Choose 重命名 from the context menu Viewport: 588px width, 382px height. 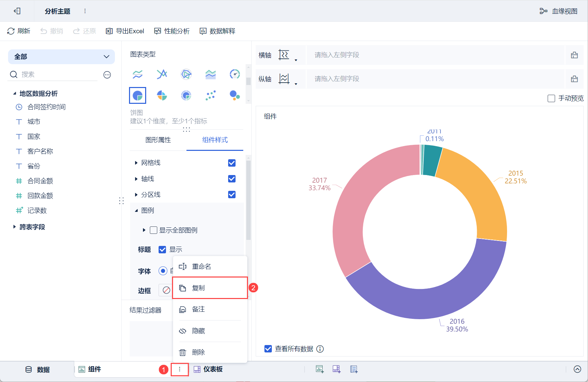click(210, 267)
